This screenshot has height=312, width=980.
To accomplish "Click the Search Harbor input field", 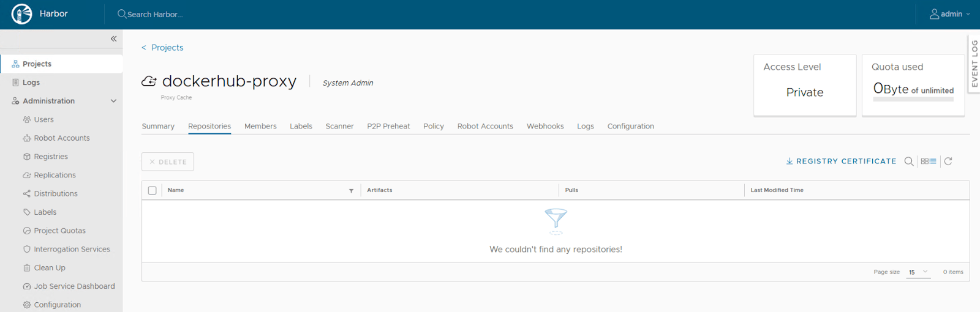I will pyautogui.click(x=155, y=14).
